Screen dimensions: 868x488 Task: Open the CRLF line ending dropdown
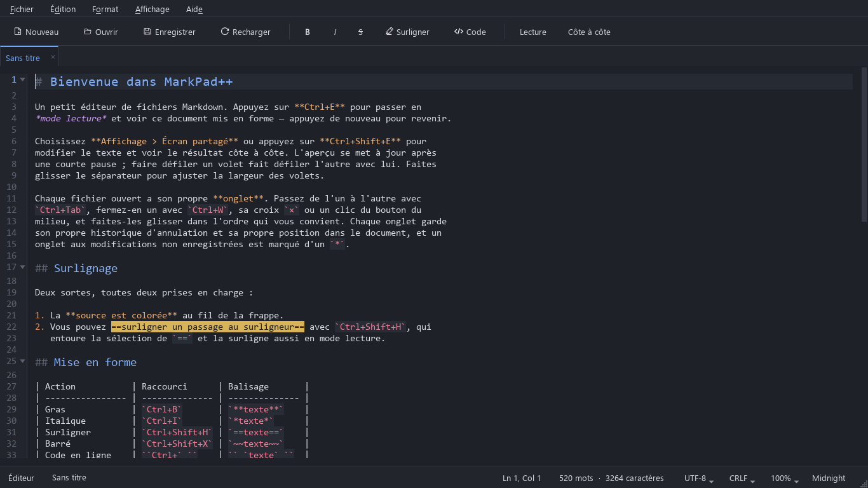click(x=742, y=478)
